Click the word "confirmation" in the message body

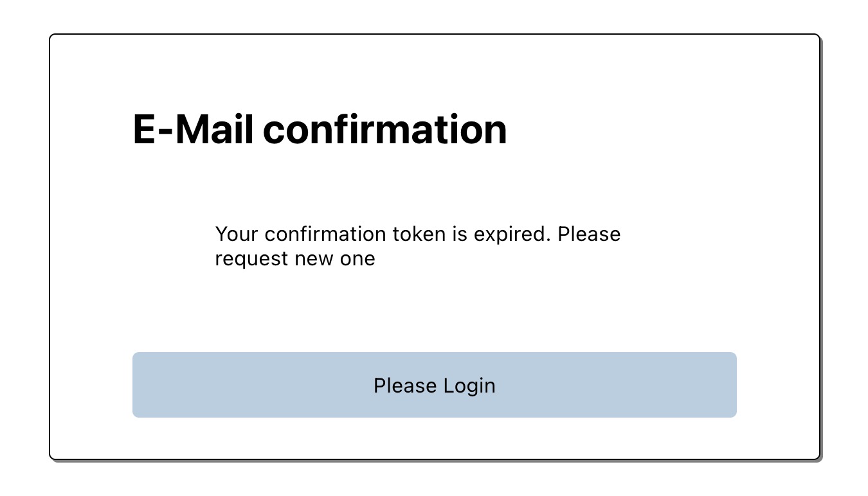tap(326, 234)
